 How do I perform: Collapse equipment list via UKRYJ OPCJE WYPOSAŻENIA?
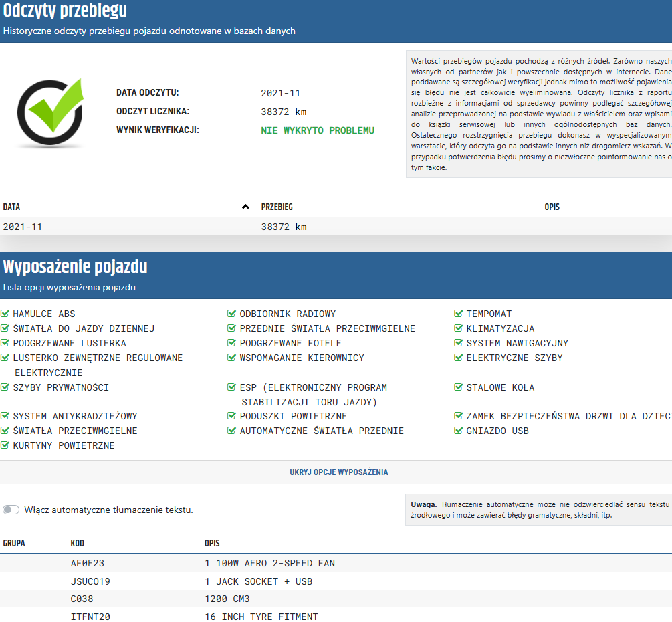338,472
